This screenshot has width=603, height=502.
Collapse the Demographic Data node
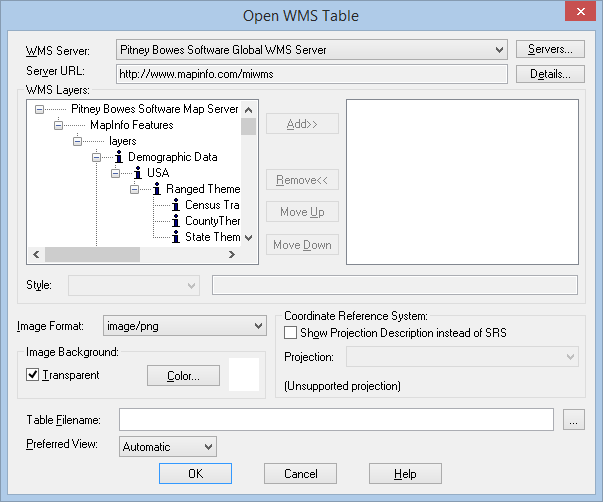point(96,157)
